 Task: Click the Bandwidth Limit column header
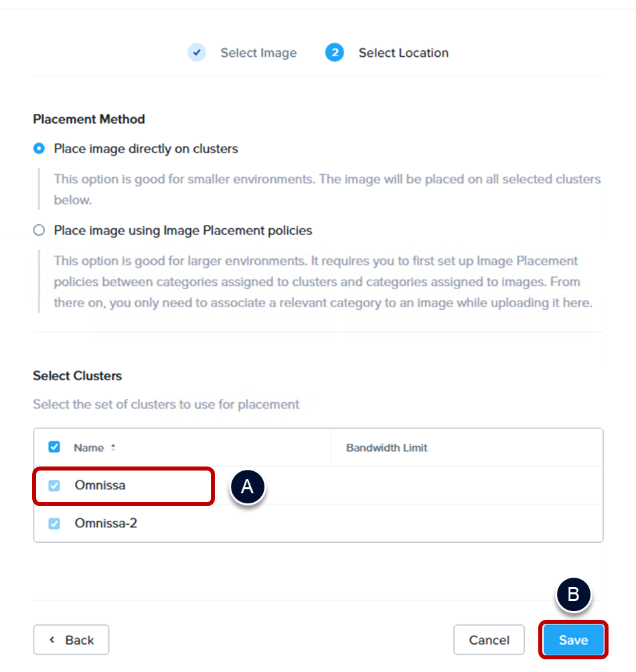point(386,448)
